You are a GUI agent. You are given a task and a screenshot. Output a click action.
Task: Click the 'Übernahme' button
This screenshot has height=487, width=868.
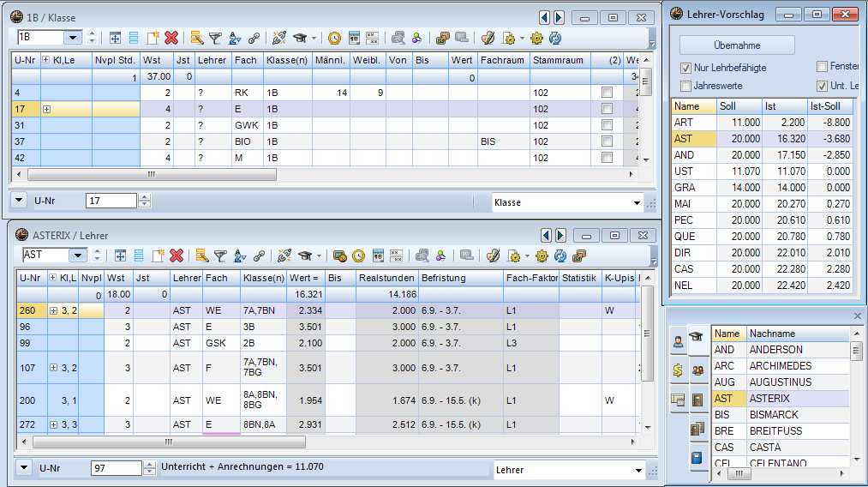click(x=737, y=45)
